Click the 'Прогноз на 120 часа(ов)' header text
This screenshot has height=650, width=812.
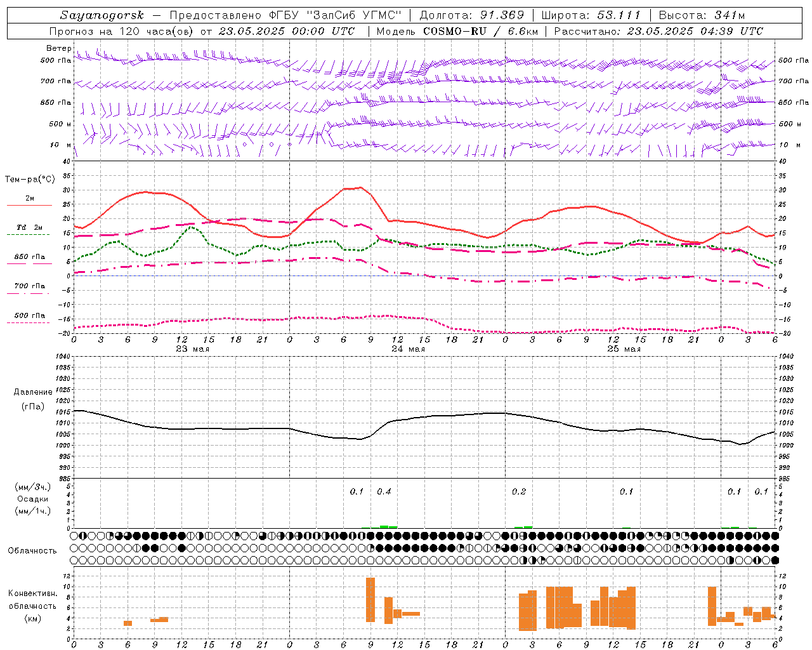[122, 31]
